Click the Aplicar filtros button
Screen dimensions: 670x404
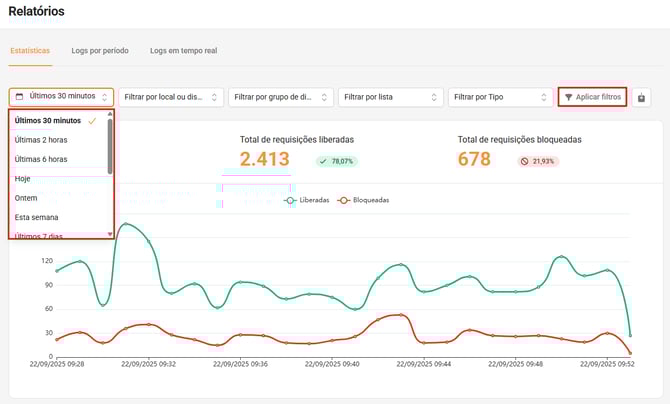tap(592, 97)
